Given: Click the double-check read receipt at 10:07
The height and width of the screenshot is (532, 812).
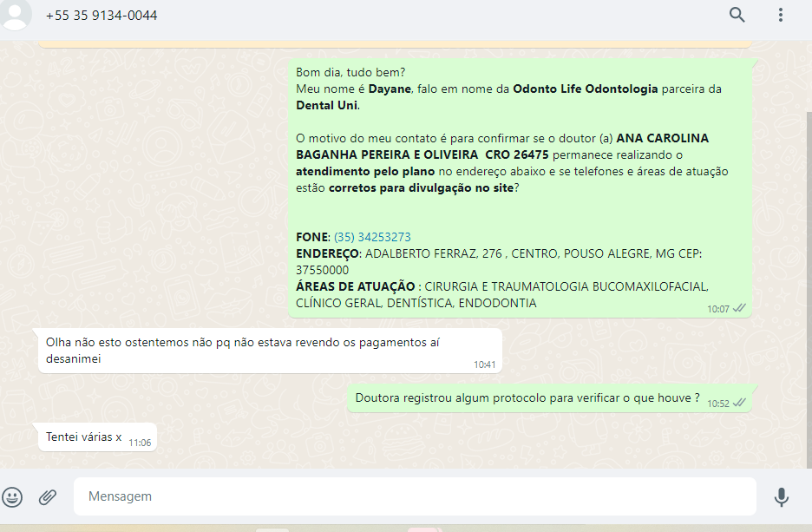Looking at the screenshot, I should (x=739, y=308).
